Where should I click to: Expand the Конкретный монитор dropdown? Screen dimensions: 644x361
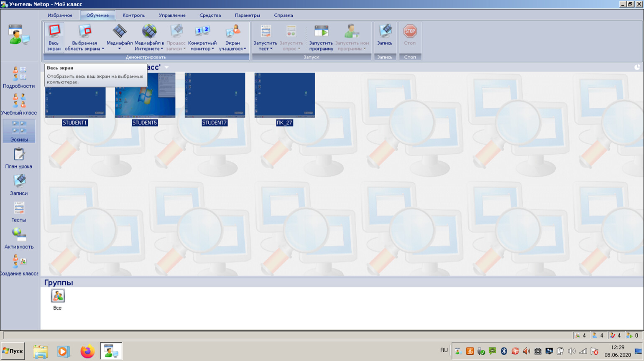point(213,49)
